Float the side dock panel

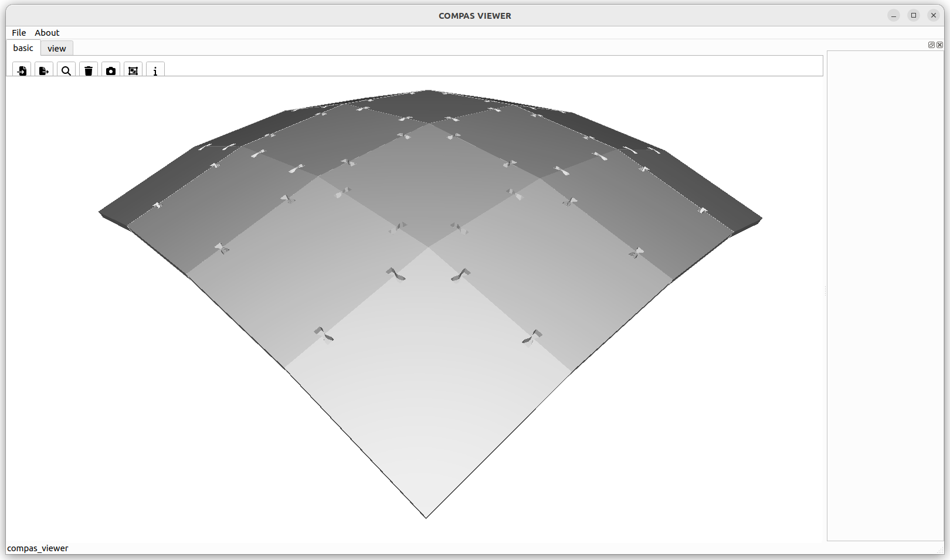click(x=931, y=45)
